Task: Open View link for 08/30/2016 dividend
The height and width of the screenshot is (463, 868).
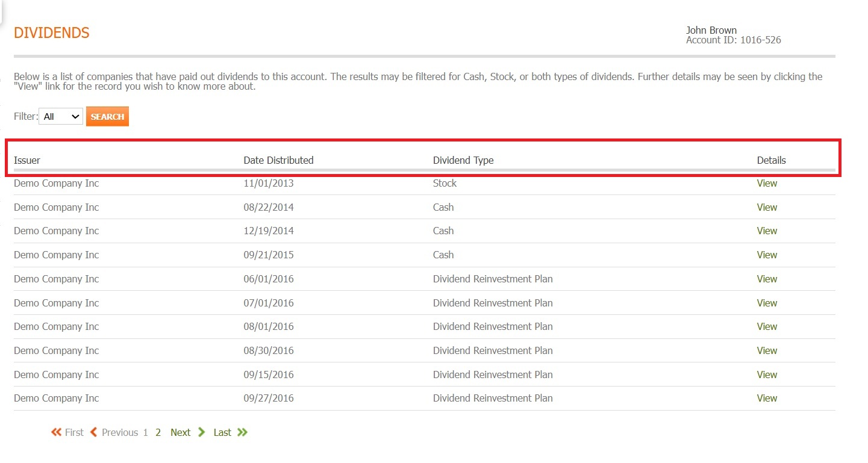Action: coord(767,350)
